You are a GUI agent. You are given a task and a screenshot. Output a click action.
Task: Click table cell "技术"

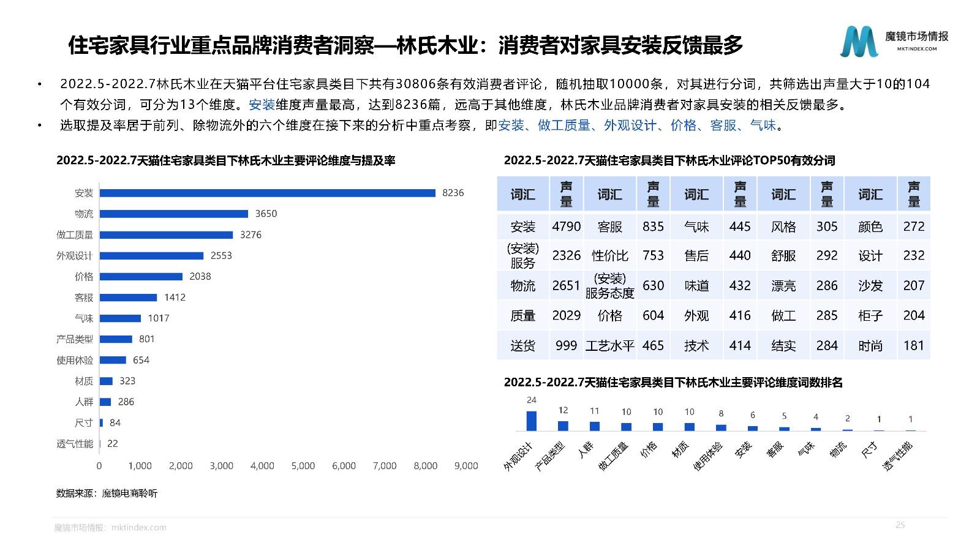tap(696, 345)
